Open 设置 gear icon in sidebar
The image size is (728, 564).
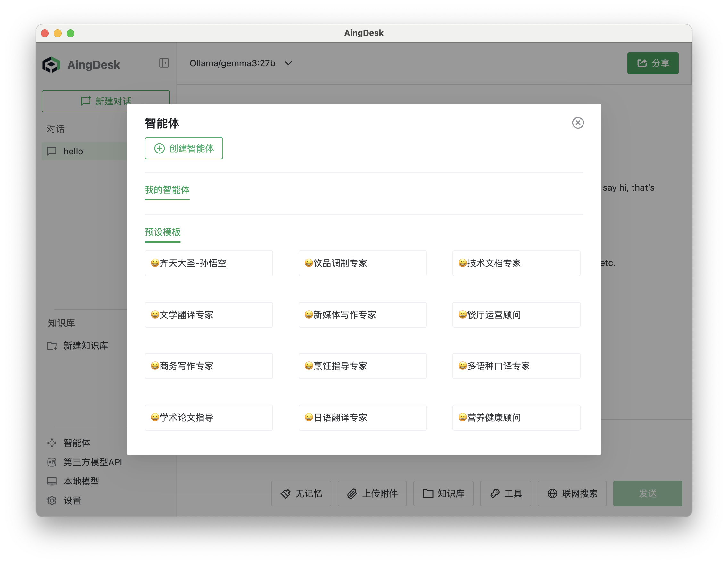click(x=52, y=500)
